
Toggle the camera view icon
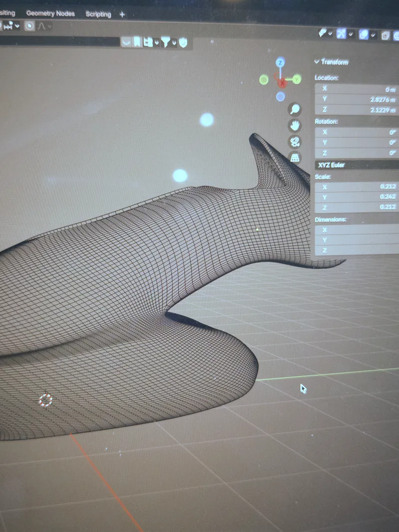coord(294,142)
